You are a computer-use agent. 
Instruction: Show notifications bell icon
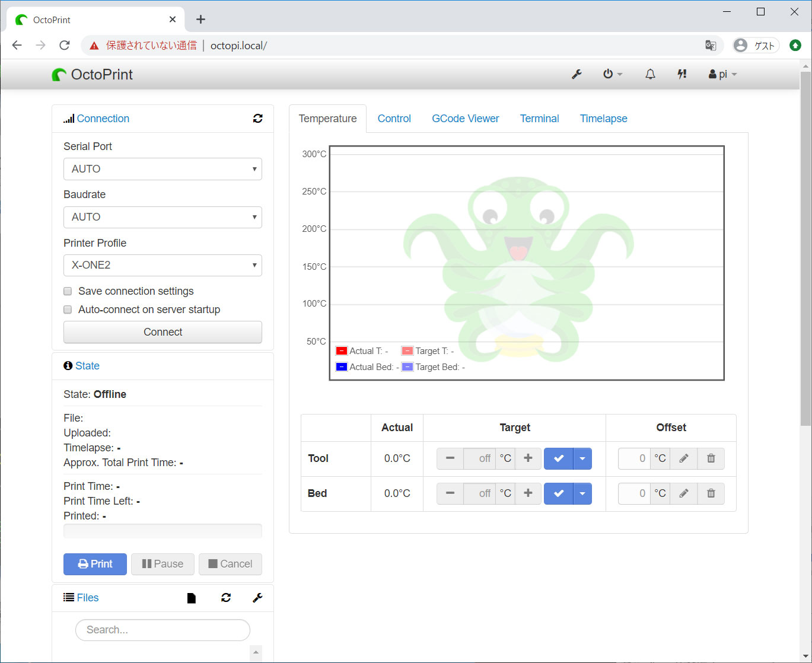650,74
